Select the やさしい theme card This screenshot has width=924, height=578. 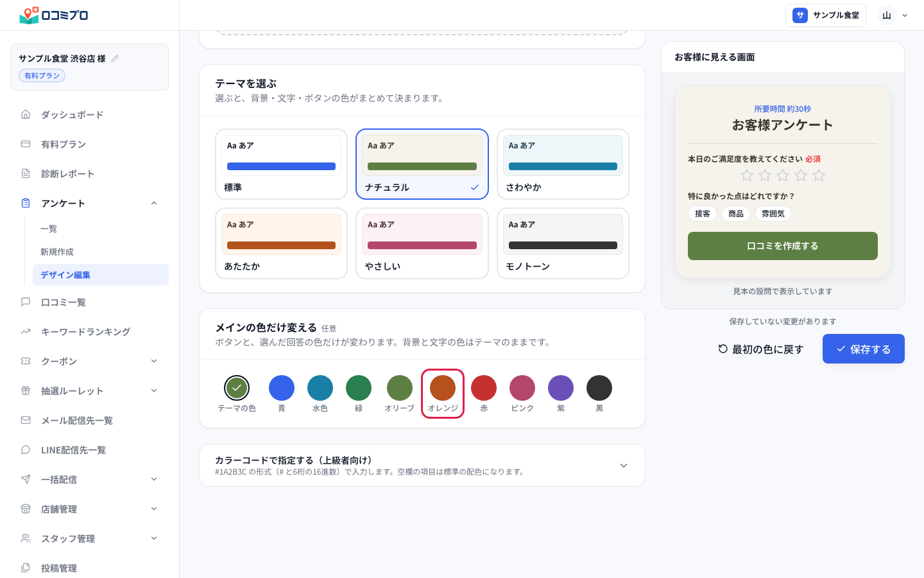tap(422, 243)
